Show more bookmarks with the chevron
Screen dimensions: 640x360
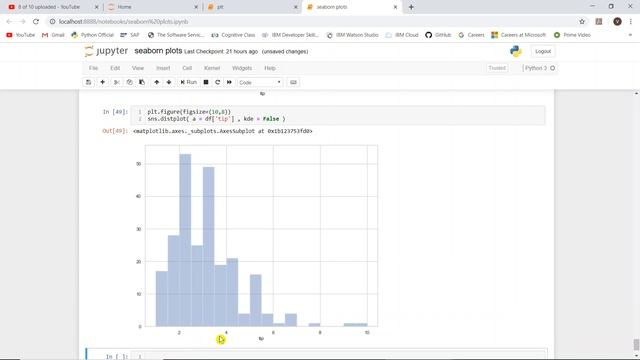[630, 35]
